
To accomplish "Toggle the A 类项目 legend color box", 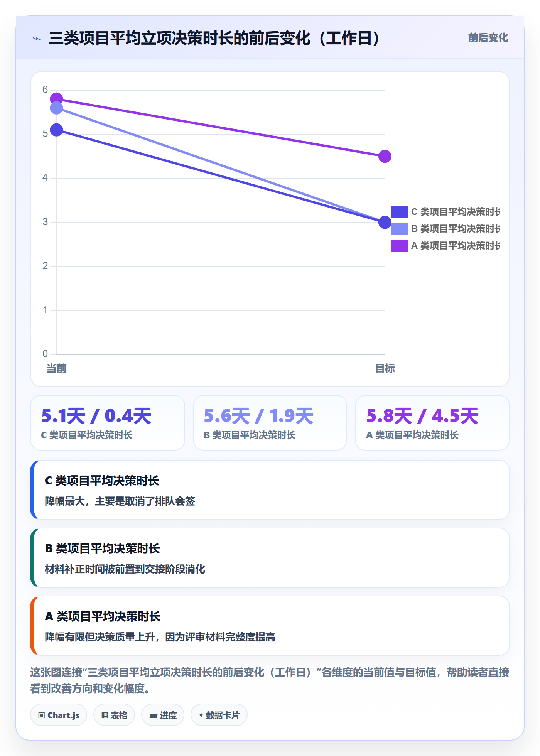I will pyautogui.click(x=400, y=246).
